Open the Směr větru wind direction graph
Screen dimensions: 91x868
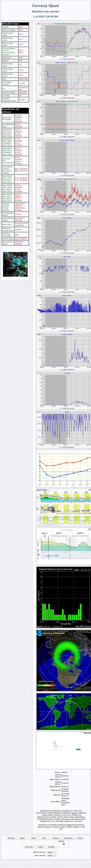[63, 274]
